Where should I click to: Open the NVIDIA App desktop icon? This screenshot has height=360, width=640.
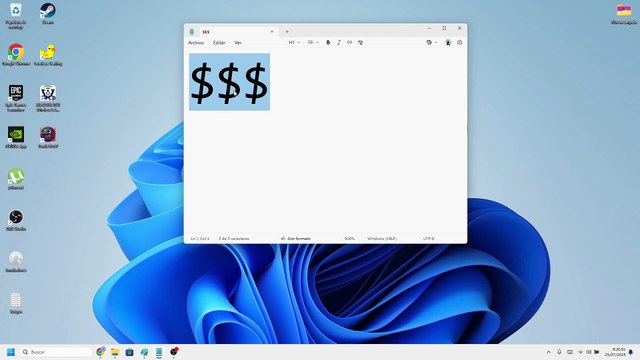pyautogui.click(x=16, y=138)
